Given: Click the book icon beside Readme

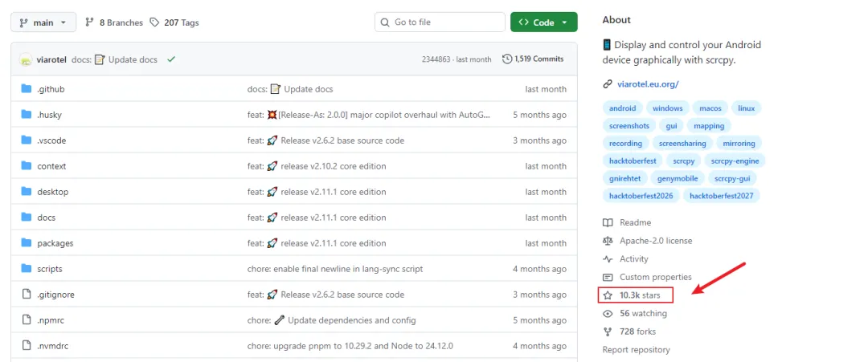Looking at the screenshot, I should pos(608,222).
